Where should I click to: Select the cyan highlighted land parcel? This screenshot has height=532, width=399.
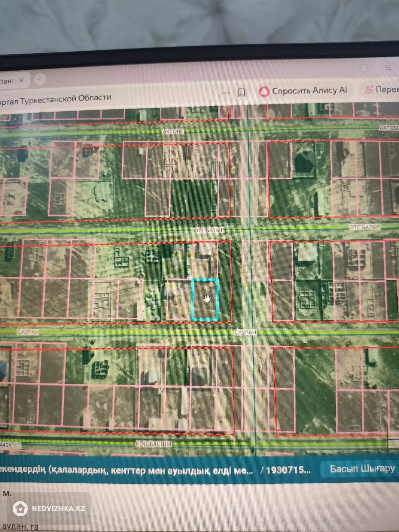[x=205, y=300]
